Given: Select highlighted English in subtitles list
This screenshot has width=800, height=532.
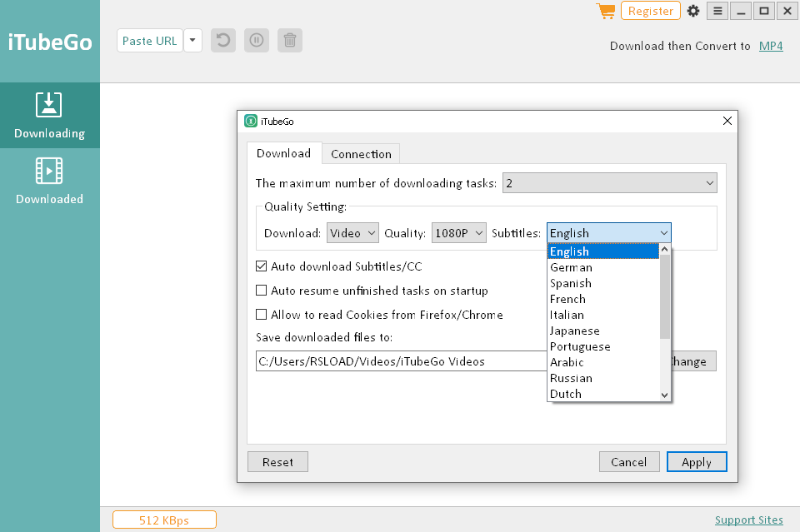Looking at the screenshot, I should tap(603, 251).
